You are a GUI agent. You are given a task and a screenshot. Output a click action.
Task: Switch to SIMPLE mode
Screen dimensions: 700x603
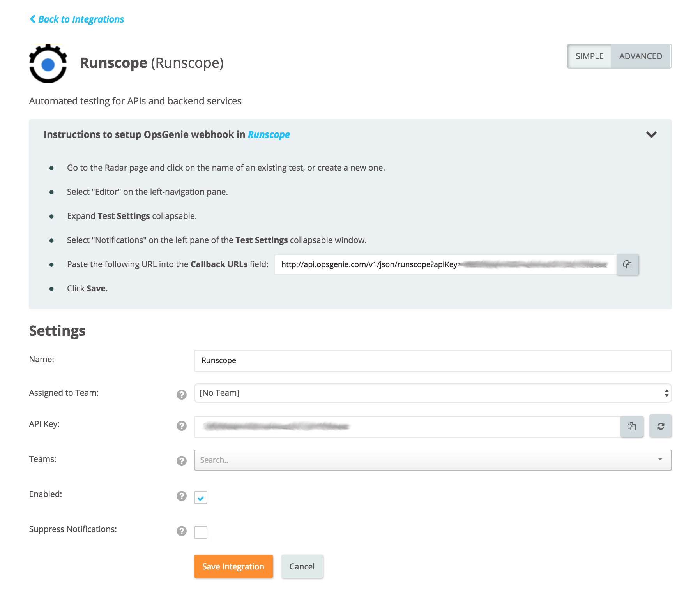(589, 56)
